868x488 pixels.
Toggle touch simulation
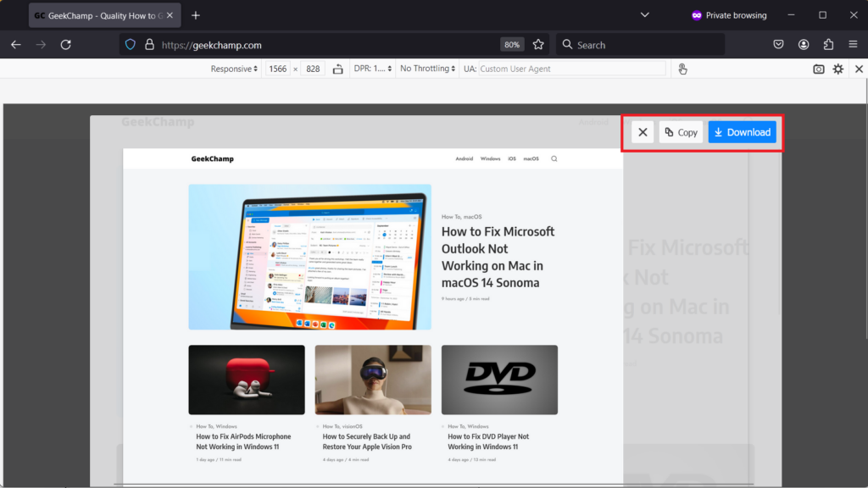[x=682, y=69]
